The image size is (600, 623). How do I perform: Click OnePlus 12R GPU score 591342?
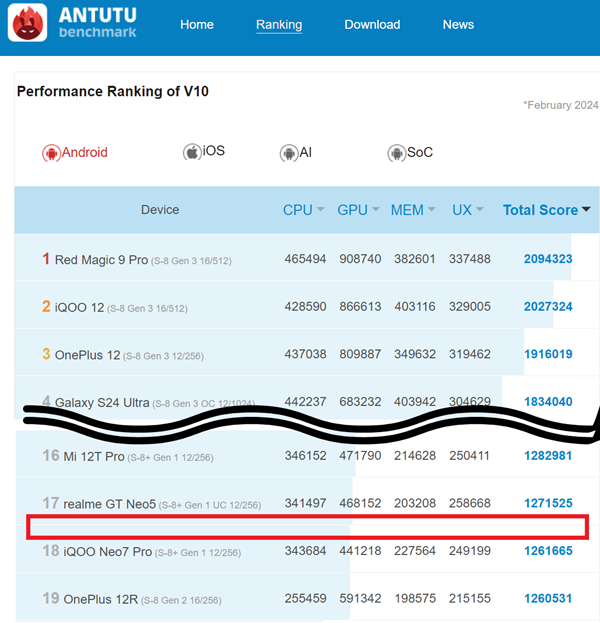(360, 598)
